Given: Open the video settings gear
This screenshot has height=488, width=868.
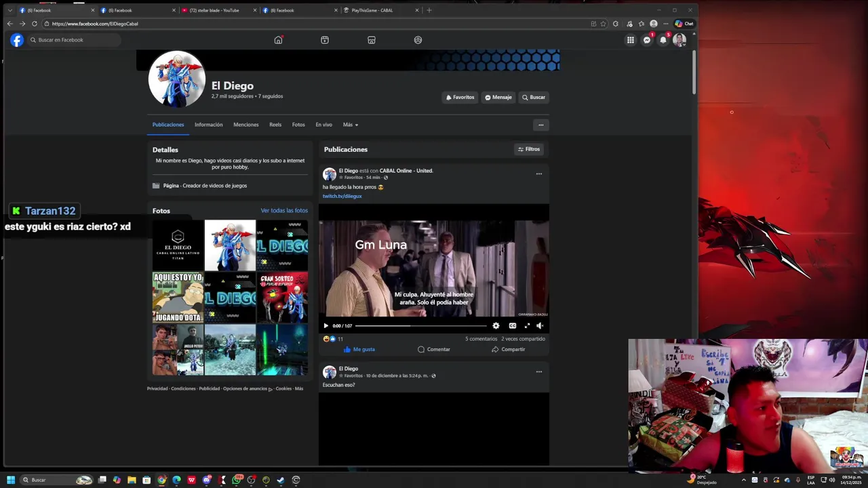Looking at the screenshot, I should [496, 326].
